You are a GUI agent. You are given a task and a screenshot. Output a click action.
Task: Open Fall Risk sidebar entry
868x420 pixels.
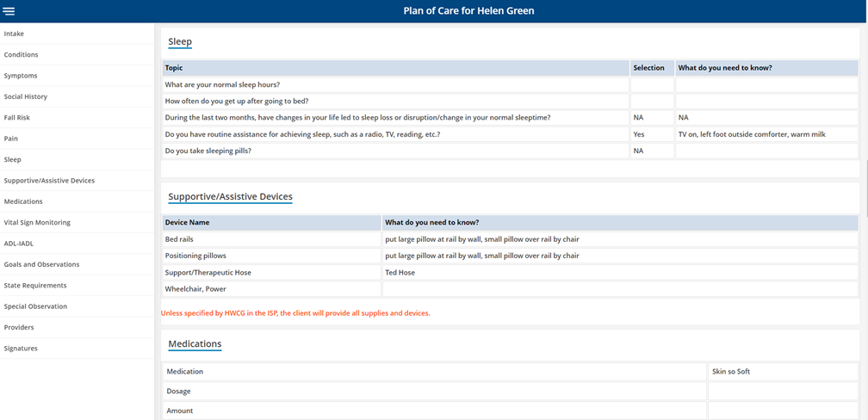tap(17, 117)
